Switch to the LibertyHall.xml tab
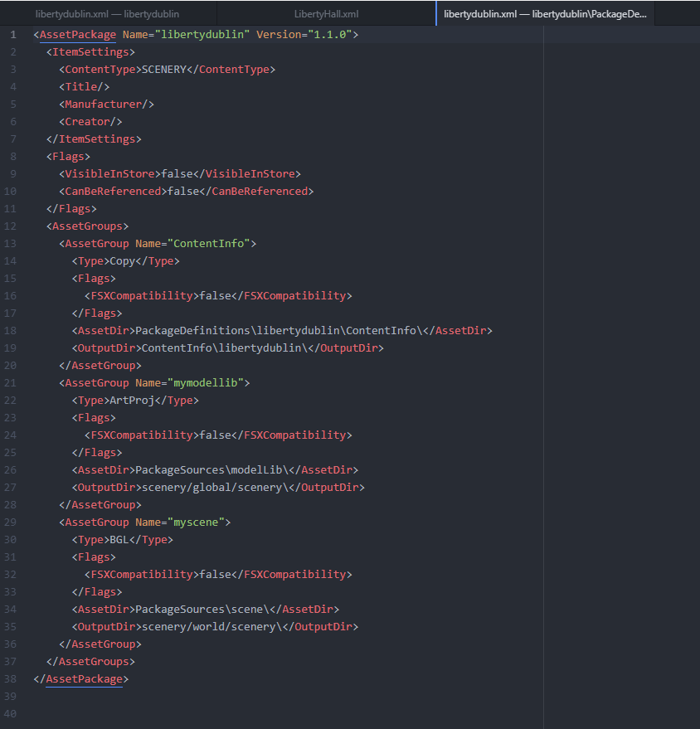Image resolution: width=700 pixels, height=729 pixels. click(x=326, y=14)
